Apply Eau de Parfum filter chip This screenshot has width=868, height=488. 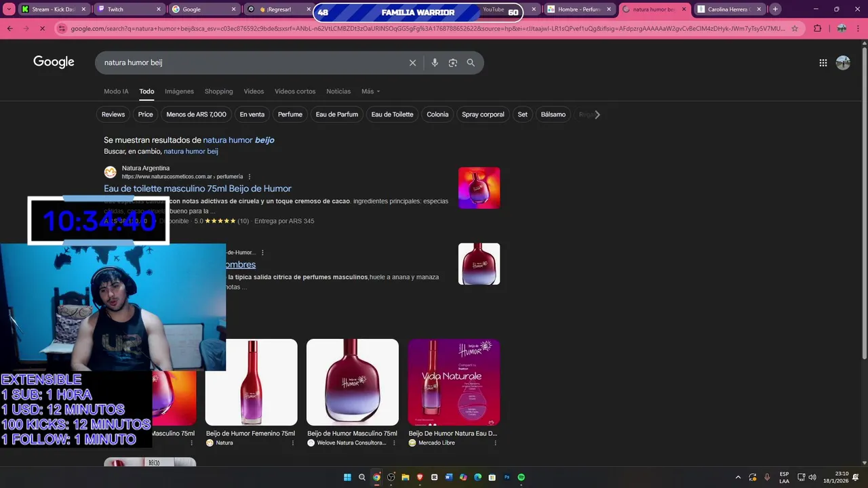click(x=337, y=115)
